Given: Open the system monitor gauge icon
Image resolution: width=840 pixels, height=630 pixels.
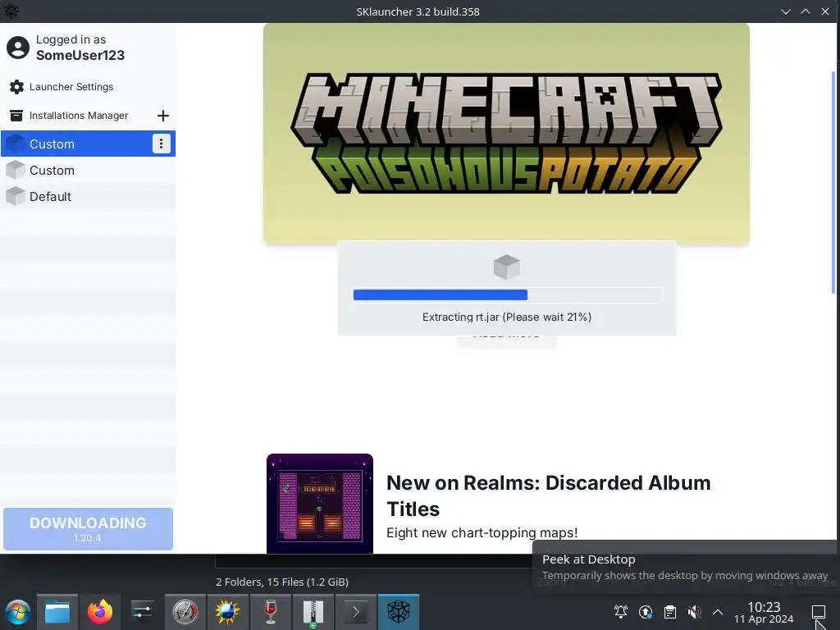Looking at the screenshot, I should coord(185,612).
